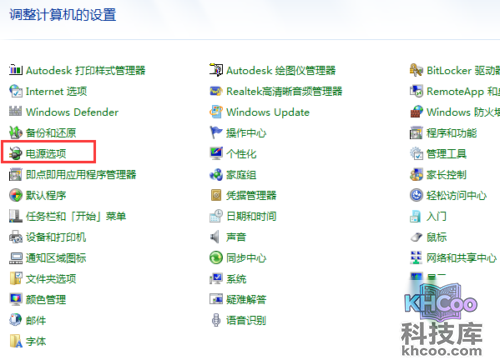
Task: Open the 默认程序 link
Action: 46,195
